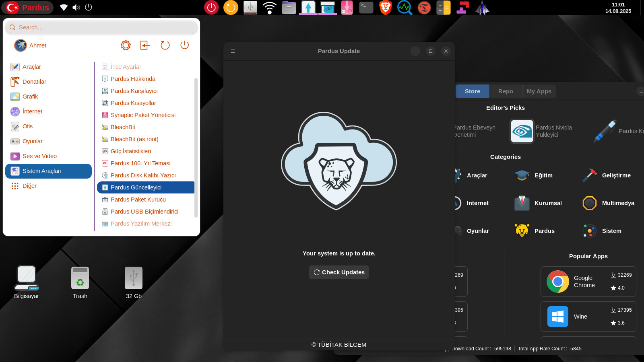This screenshot has width=644, height=362.
Task: Open the USB device icon in the top panel
Action: click(x=250, y=7)
